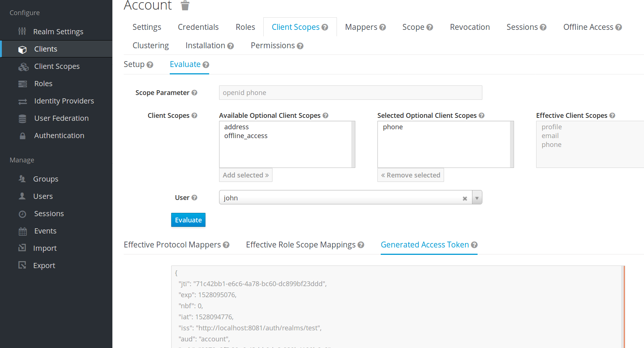
Task: Click the Scope Parameter text field
Action: [350, 93]
